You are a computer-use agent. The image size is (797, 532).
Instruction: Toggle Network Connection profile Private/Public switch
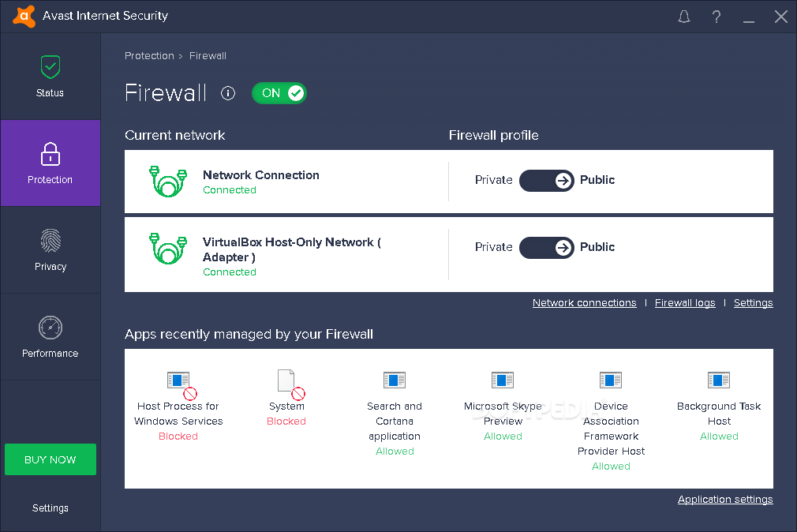click(546, 181)
